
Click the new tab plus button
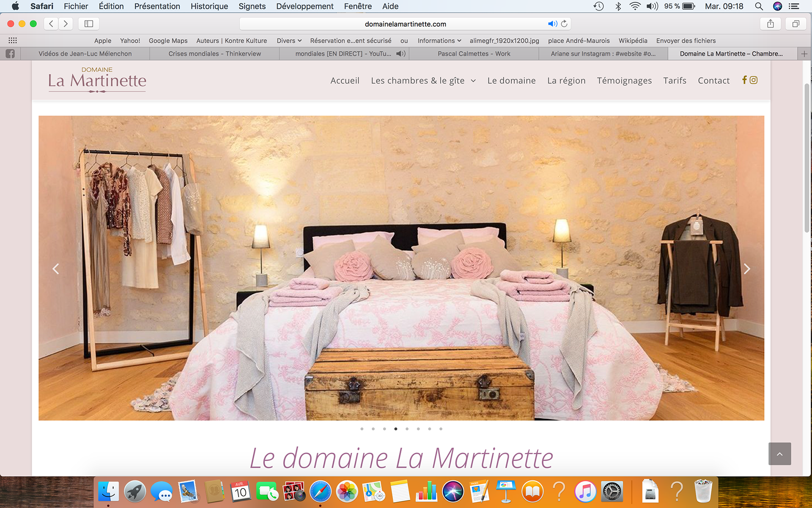pos(804,54)
